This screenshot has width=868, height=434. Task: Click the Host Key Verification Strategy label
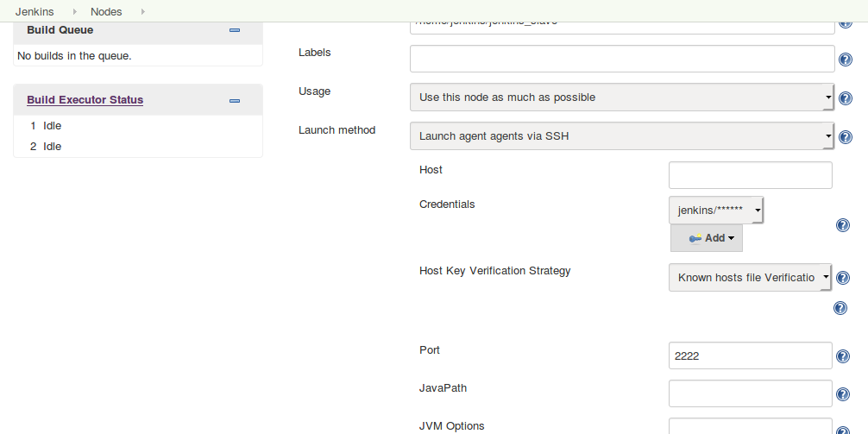495,271
